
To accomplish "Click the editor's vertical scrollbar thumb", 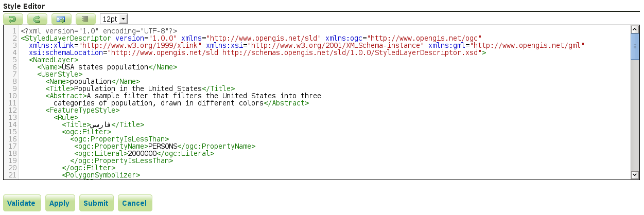I will coord(635,47).
